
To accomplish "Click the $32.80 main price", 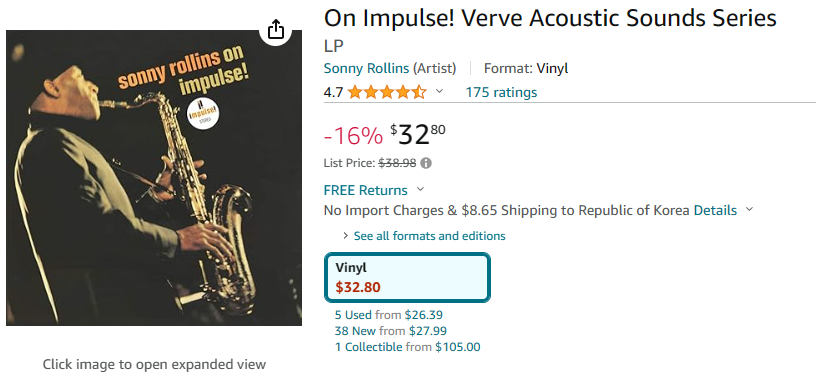I will coord(418,135).
